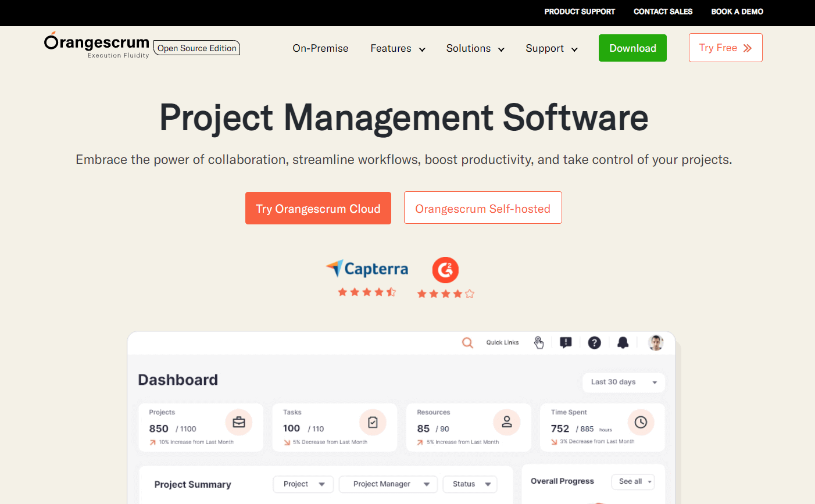Open the Project Manager filter dropdown
This screenshot has width=815, height=504.
point(388,484)
